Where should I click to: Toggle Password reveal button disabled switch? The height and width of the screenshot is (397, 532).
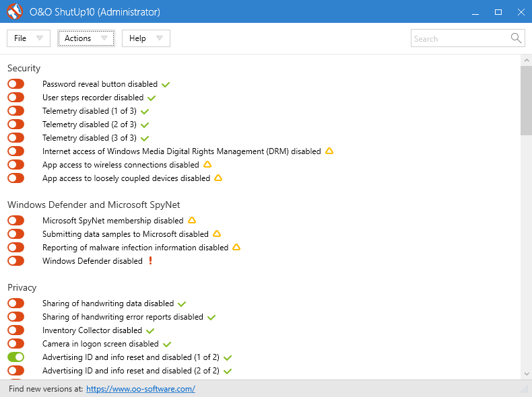coord(16,83)
